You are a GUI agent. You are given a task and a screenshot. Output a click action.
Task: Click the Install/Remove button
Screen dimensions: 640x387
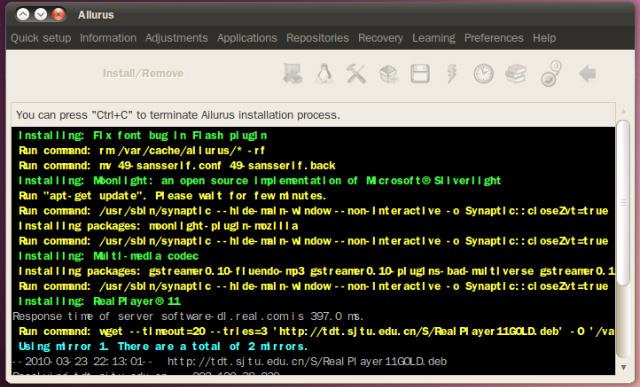coord(143,73)
